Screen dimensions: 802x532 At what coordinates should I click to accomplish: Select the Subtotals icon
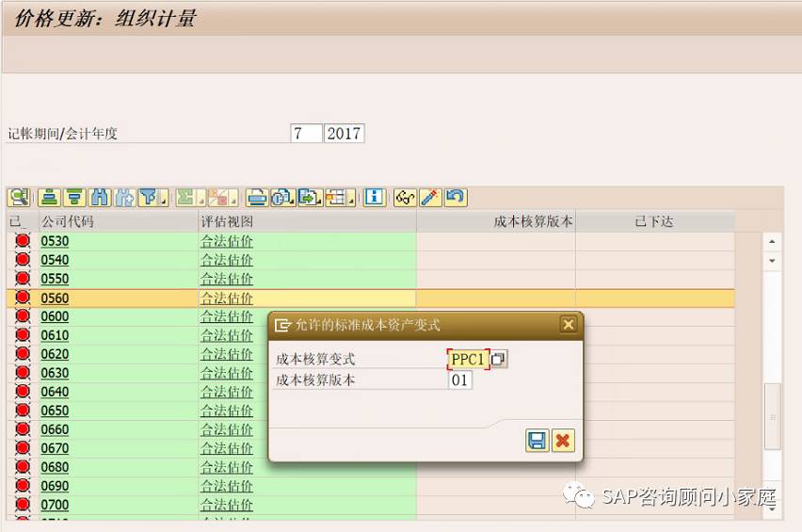pyautogui.click(x=217, y=197)
